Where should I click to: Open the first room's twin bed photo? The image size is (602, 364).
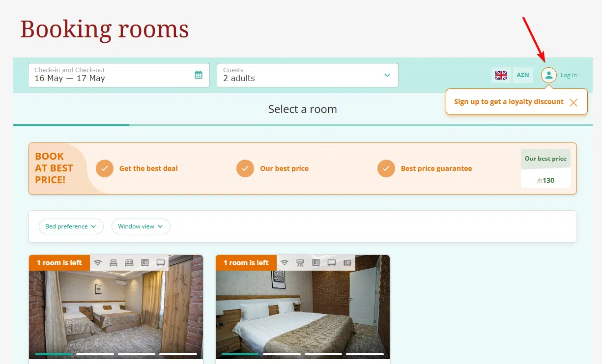(116, 307)
